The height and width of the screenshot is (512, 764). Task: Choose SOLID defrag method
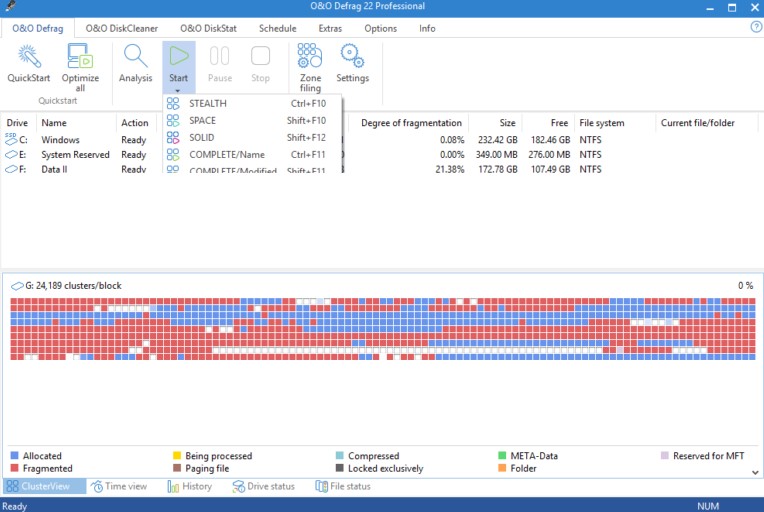(253, 137)
